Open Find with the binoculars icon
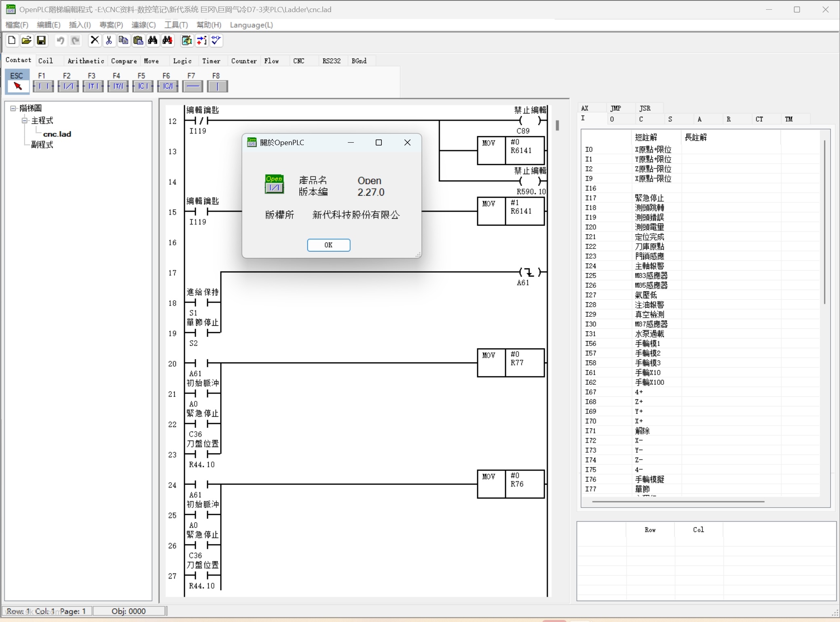The width and height of the screenshot is (840, 622). 153,40
